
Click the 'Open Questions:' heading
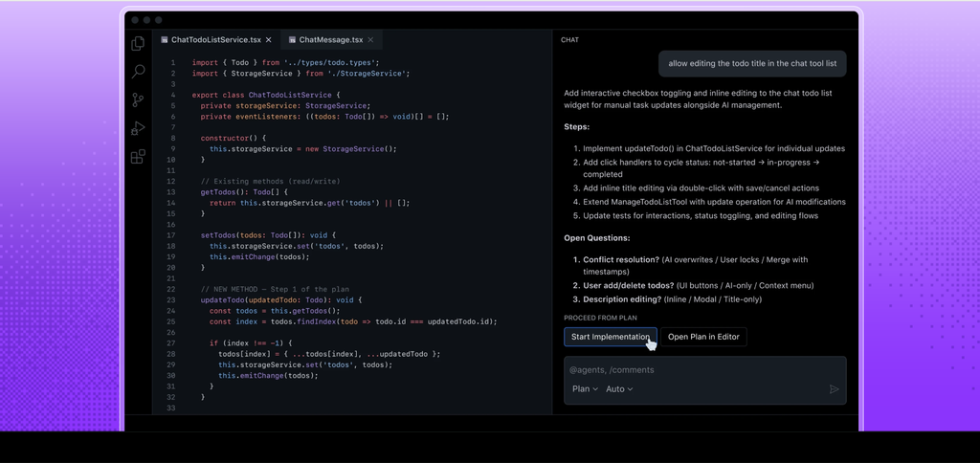[597, 238]
